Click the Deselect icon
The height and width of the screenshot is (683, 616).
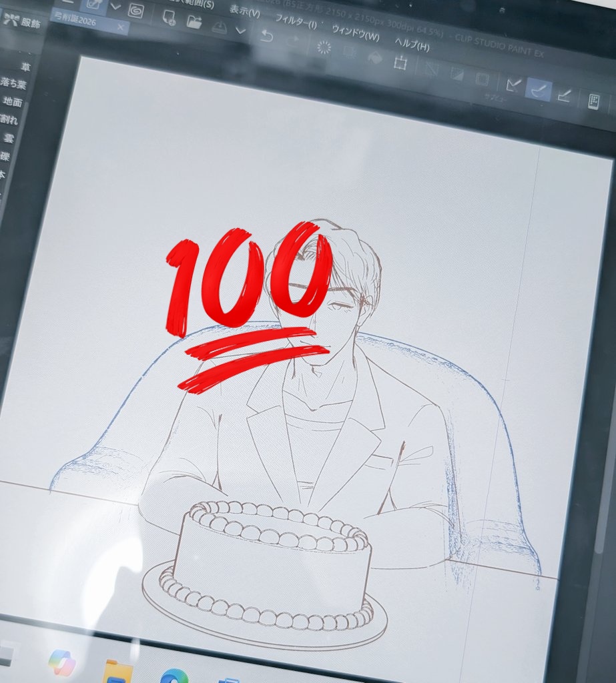click(432, 69)
